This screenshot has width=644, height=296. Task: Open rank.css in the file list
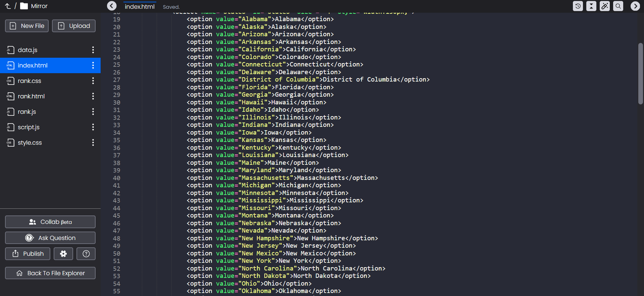(x=50, y=81)
